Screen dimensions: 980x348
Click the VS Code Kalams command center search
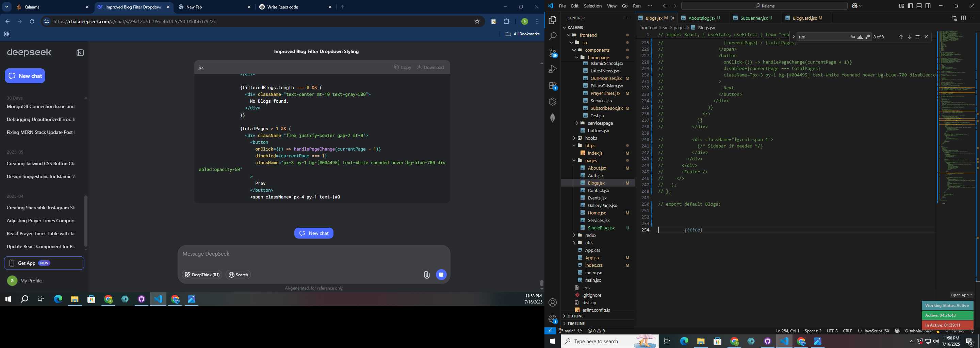point(764,6)
